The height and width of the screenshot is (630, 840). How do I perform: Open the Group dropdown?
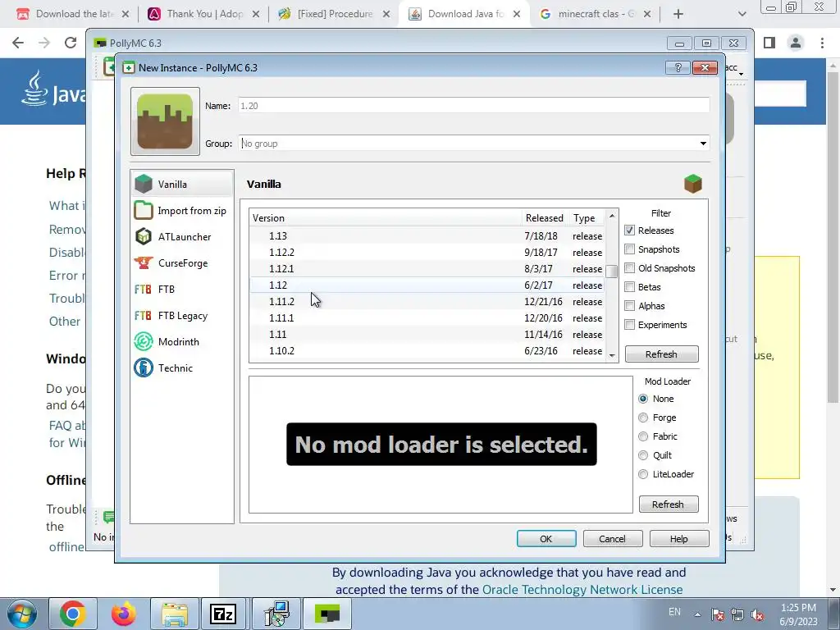click(703, 143)
